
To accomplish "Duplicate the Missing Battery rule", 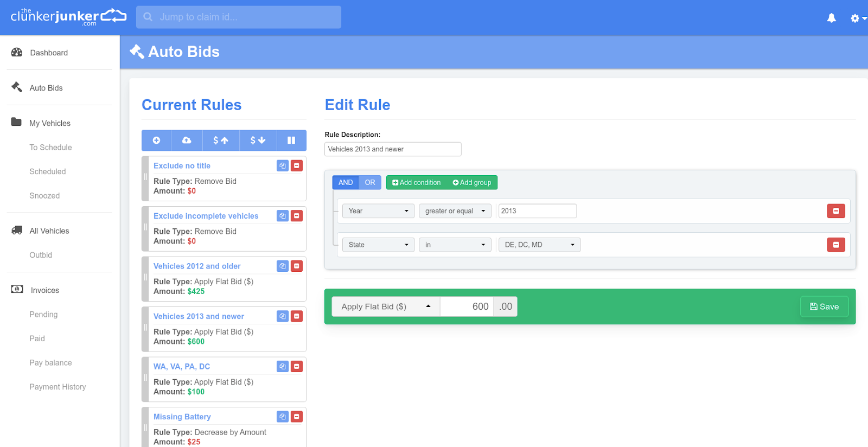I will tap(283, 417).
